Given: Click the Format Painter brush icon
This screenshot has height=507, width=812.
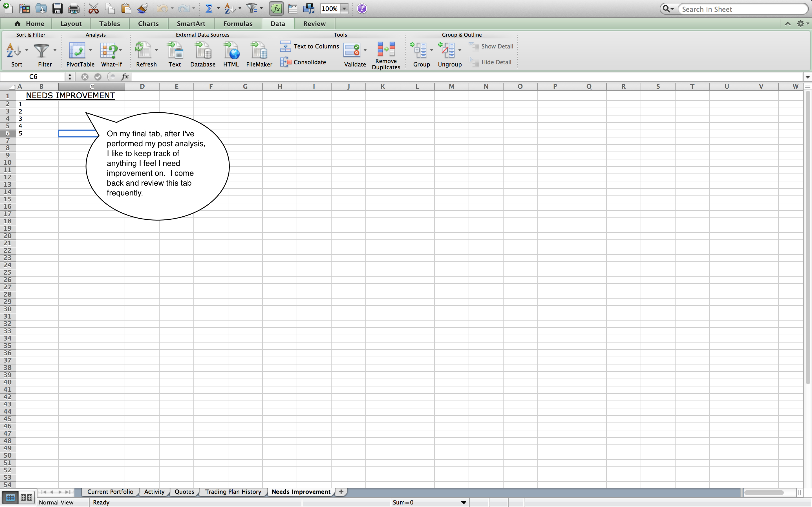Looking at the screenshot, I should (143, 9).
